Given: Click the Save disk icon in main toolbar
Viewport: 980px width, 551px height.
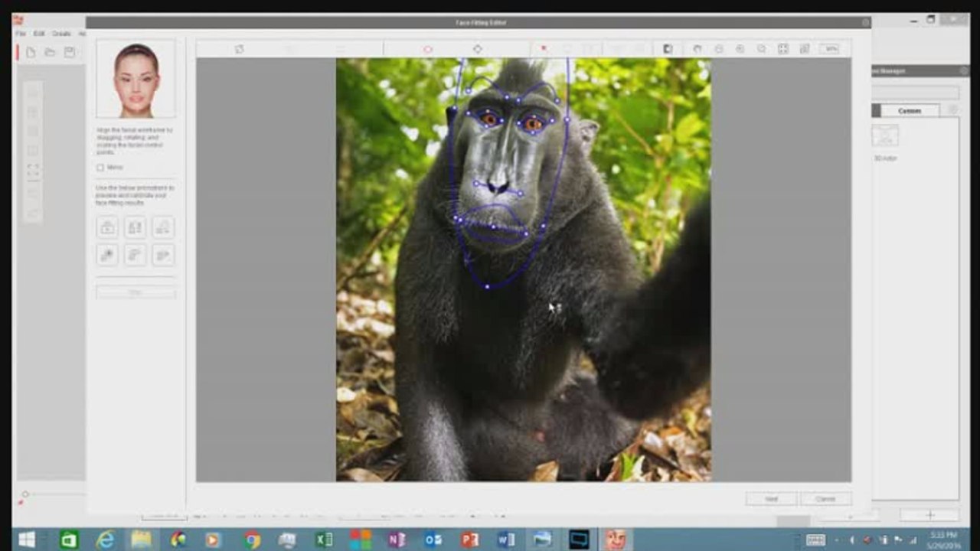Looking at the screenshot, I should pos(70,52).
